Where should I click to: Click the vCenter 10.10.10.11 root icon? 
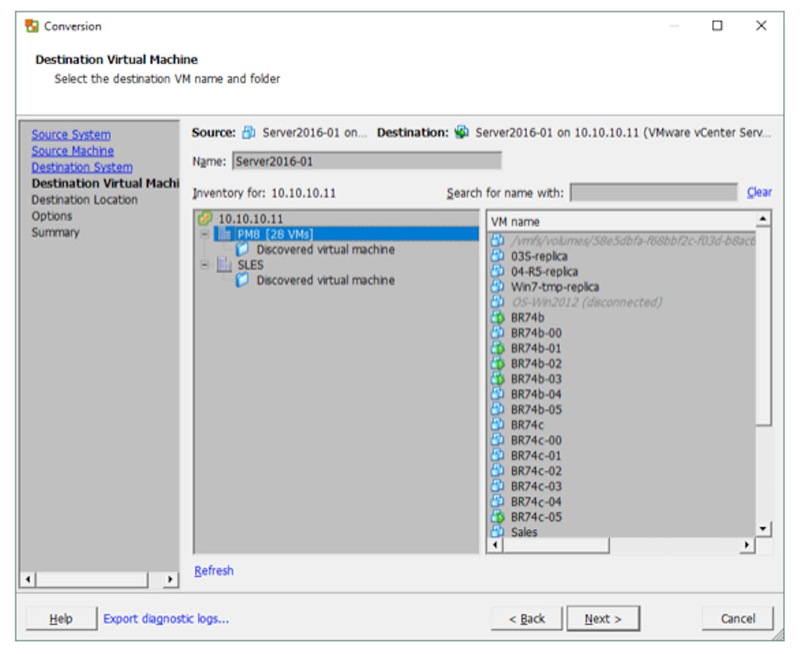[205, 219]
